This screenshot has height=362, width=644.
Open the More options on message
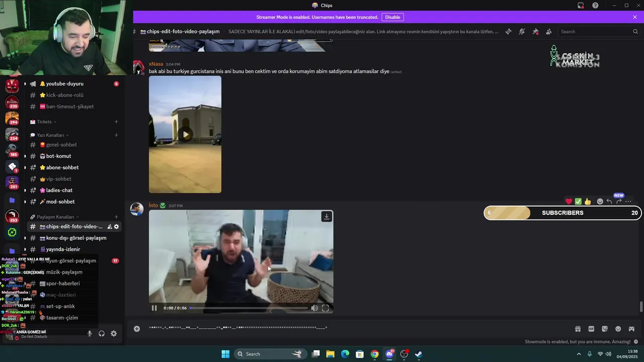click(628, 202)
